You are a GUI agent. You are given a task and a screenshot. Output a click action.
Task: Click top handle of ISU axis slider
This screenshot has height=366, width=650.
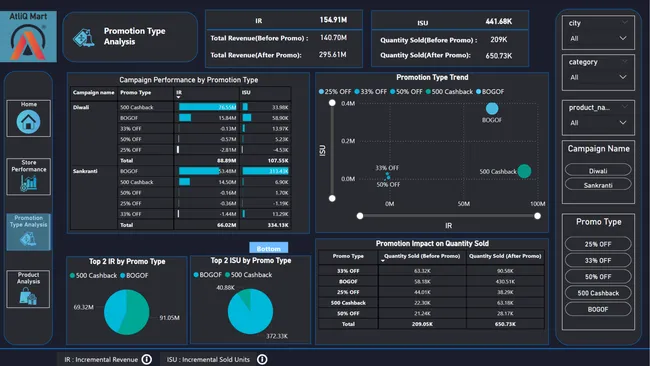click(332, 103)
